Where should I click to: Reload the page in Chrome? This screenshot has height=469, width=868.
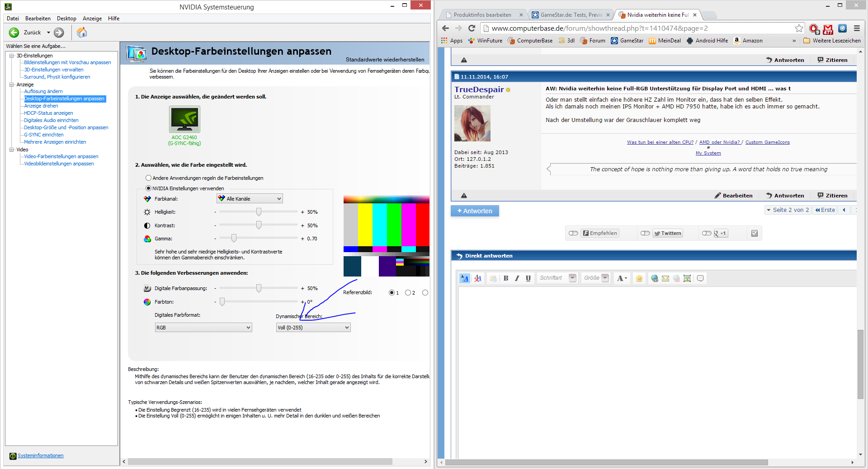click(472, 28)
